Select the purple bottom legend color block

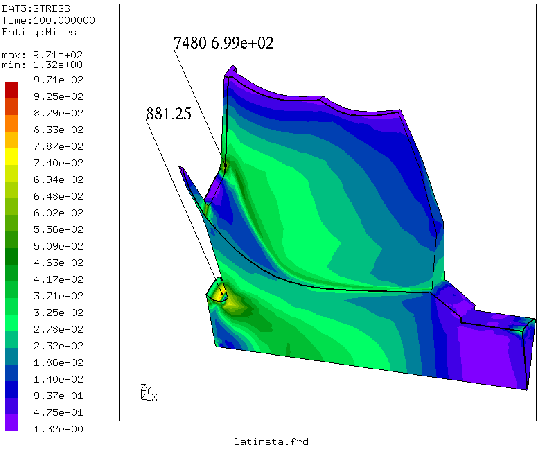coord(11,422)
